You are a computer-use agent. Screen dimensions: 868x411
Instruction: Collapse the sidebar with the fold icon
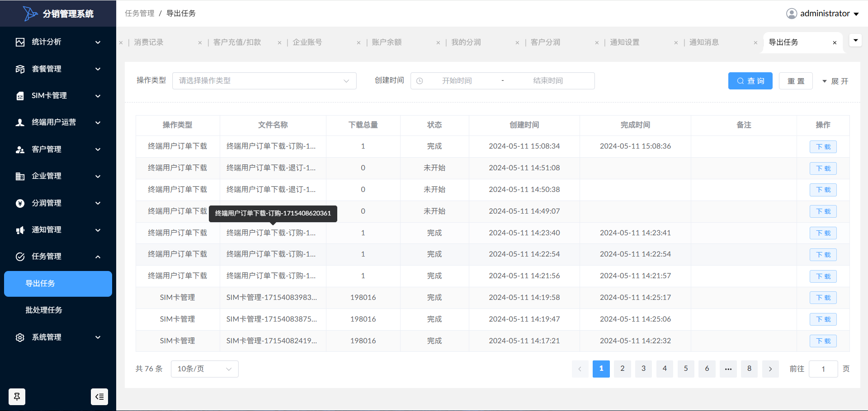(x=99, y=397)
